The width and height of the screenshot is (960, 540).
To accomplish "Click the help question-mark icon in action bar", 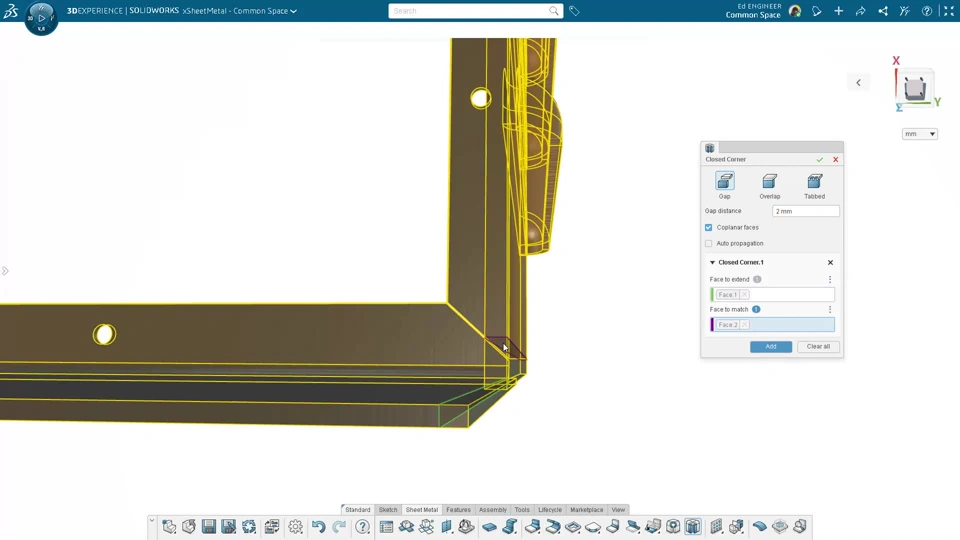I will (362, 527).
